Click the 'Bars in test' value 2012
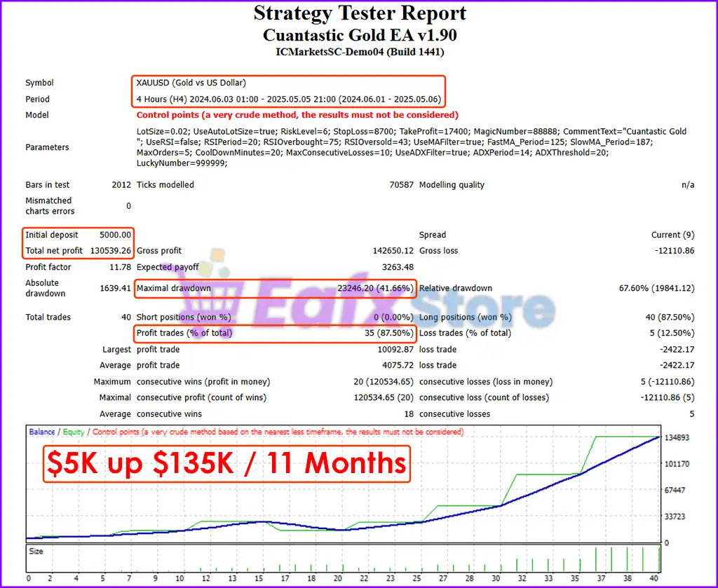The width and height of the screenshot is (718, 588). (121, 185)
